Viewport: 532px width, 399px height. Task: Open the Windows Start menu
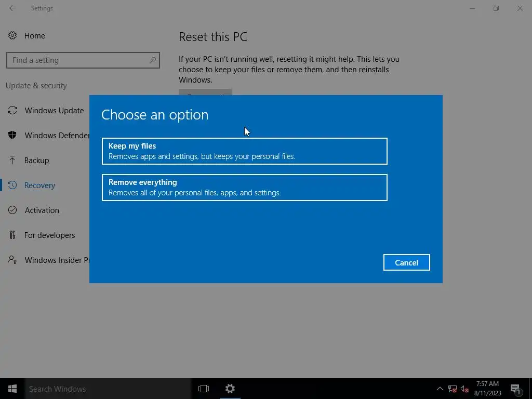(12, 389)
